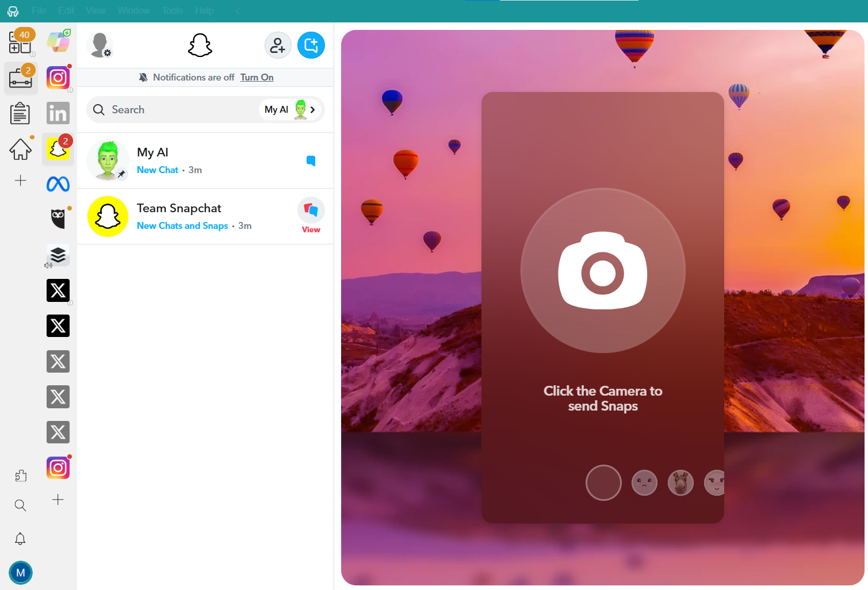Select a face lens thumbnail below the shutter

pyautogui.click(x=644, y=482)
